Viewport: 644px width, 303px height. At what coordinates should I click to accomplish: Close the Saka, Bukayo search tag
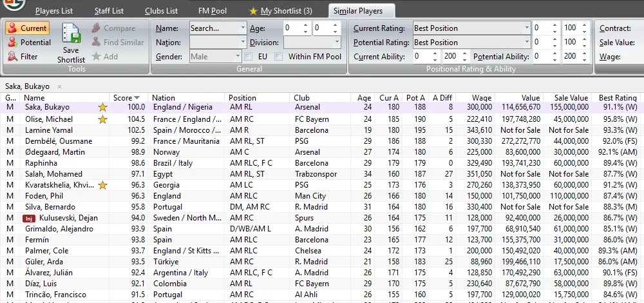click(59, 87)
